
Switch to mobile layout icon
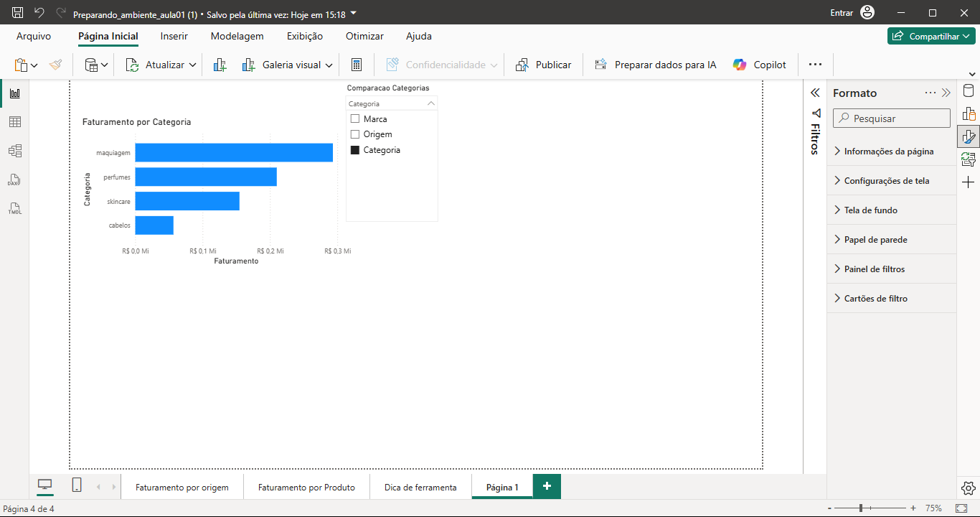pyautogui.click(x=77, y=485)
